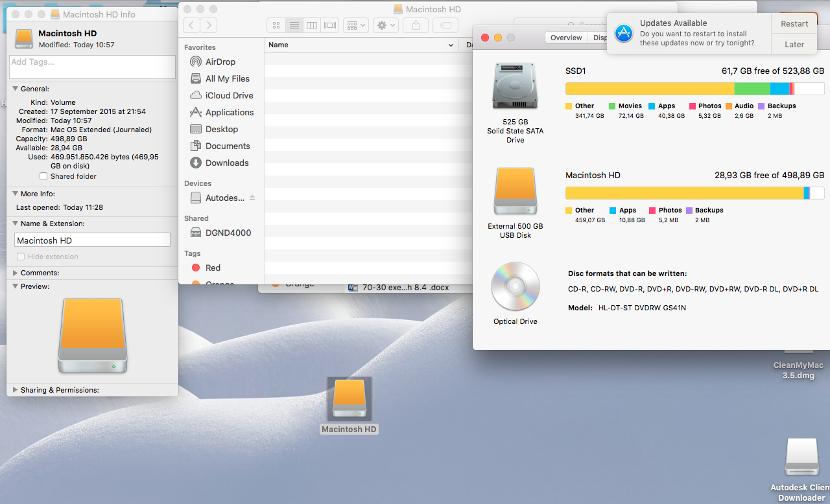Viewport: 830px width, 504px height.
Task: Click the SSD1 internal drive icon
Action: pyautogui.click(x=515, y=86)
